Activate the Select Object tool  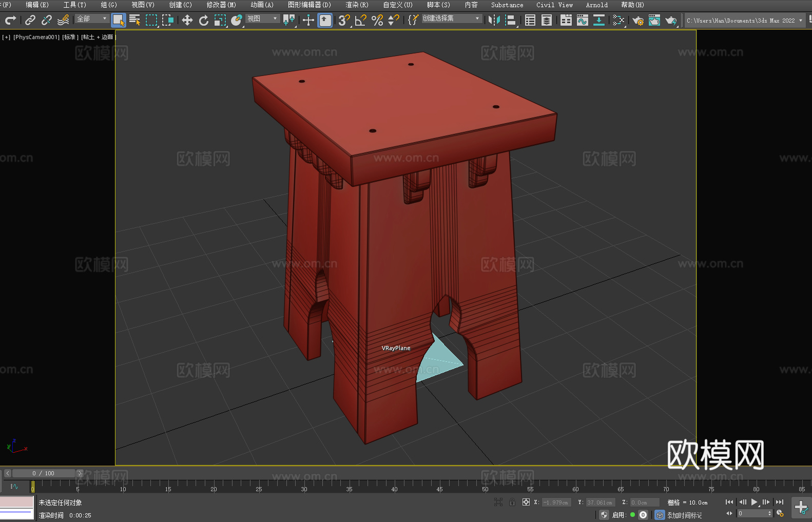pos(119,20)
